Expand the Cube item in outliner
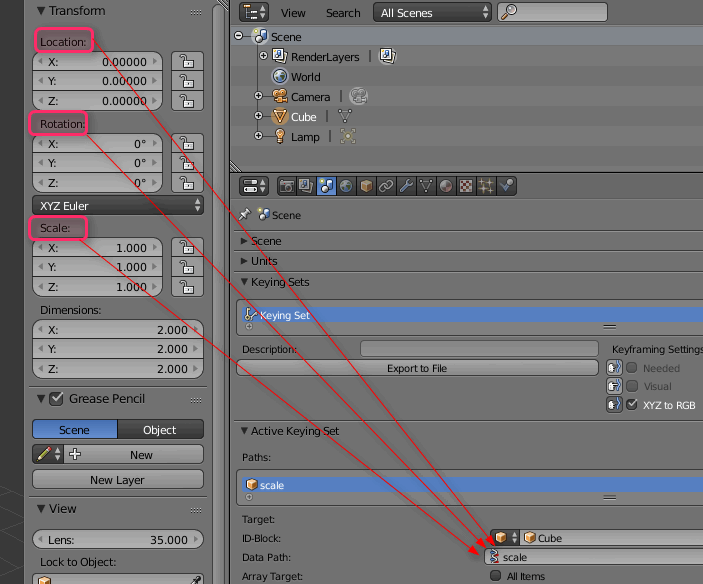 258,116
